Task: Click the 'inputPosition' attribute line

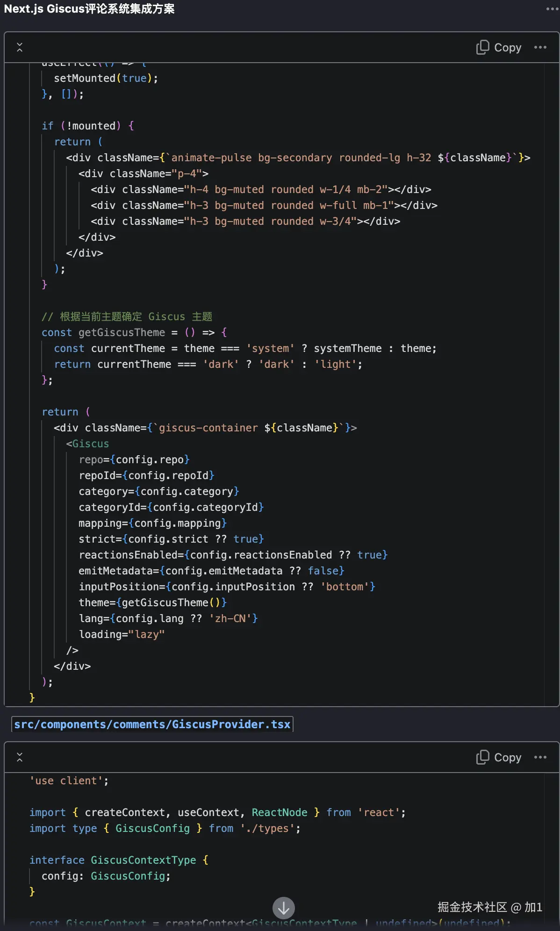Action: click(x=227, y=587)
